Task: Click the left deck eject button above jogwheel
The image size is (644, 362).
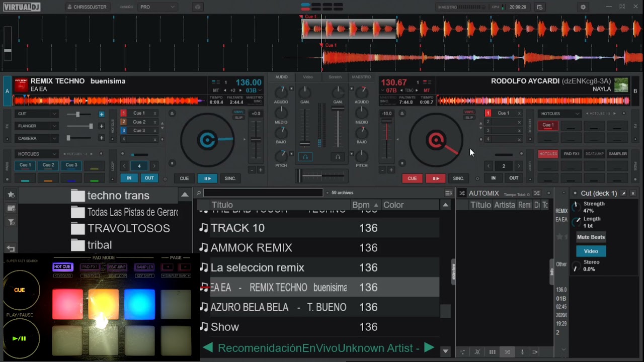Action: click(x=172, y=113)
